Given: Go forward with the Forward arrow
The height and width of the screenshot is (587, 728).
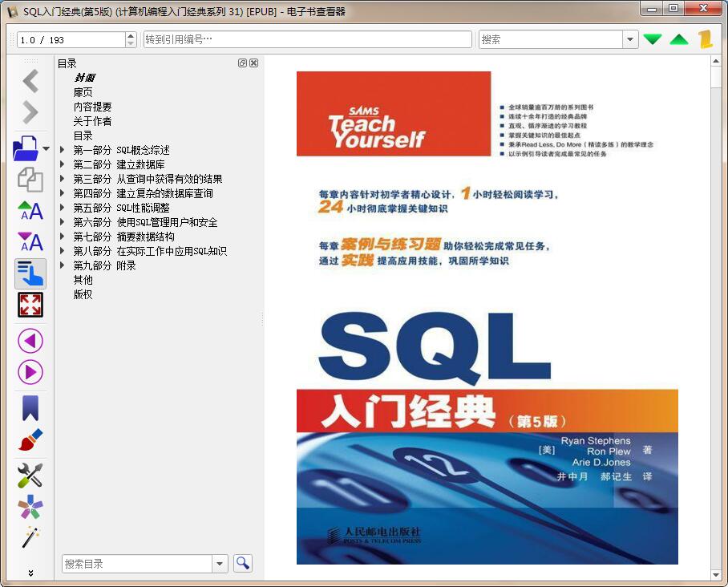Looking at the screenshot, I should (x=30, y=112).
